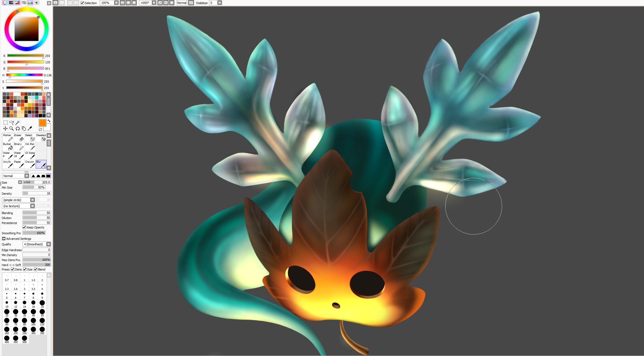Show the color wheel panel
The image size is (644, 356).
click(5, 3)
